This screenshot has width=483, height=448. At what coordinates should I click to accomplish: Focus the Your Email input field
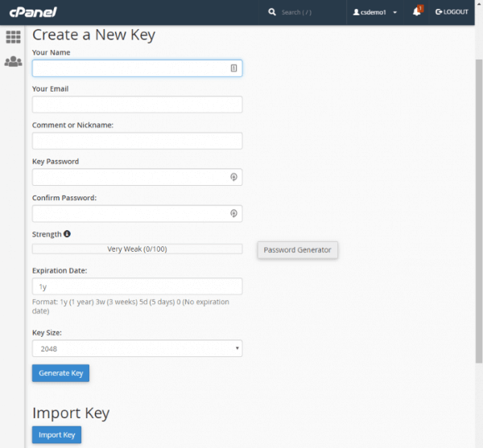[137, 105]
